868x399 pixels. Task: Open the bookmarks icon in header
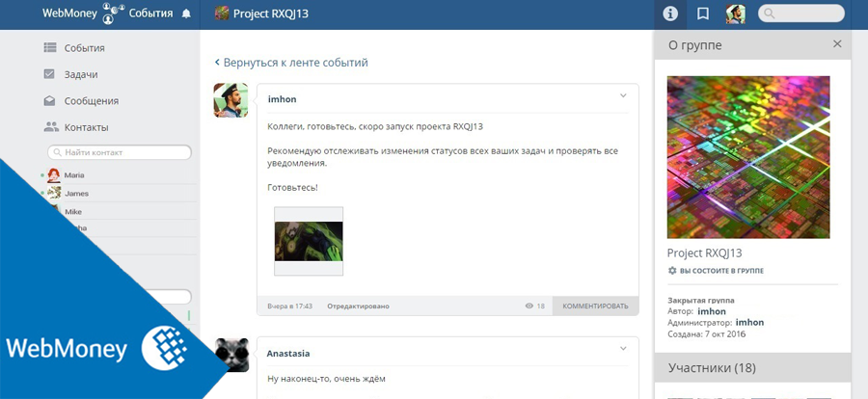702,14
